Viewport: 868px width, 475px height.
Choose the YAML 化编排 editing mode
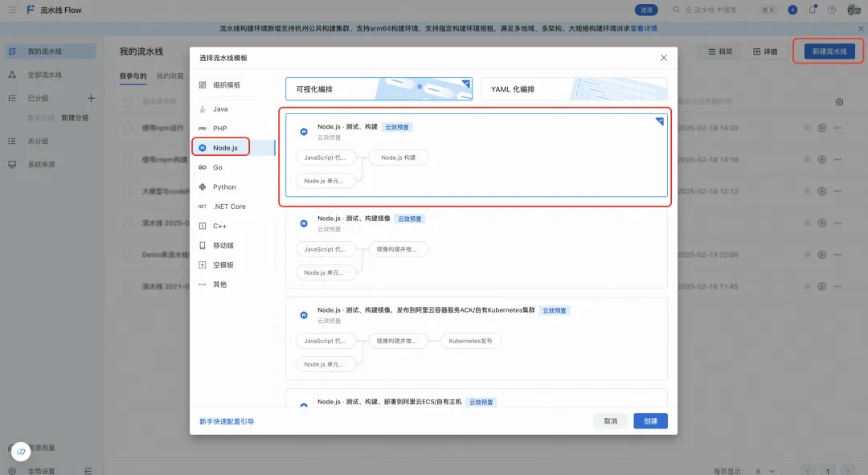574,89
